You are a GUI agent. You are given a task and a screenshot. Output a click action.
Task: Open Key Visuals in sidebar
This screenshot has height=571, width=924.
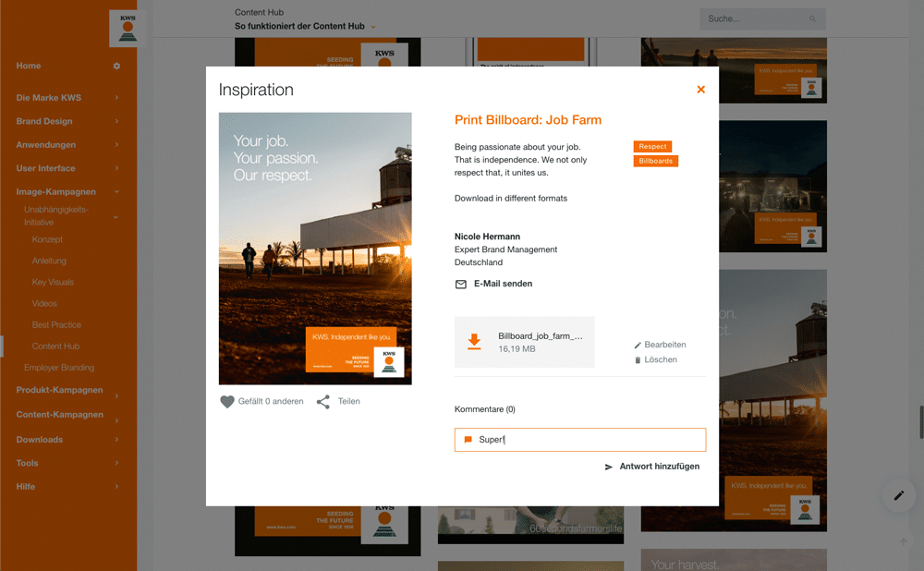pyautogui.click(x=53, y=283)
